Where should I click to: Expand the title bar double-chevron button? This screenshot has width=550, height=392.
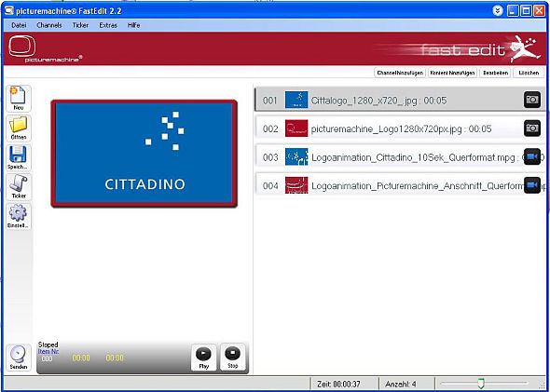498,11
